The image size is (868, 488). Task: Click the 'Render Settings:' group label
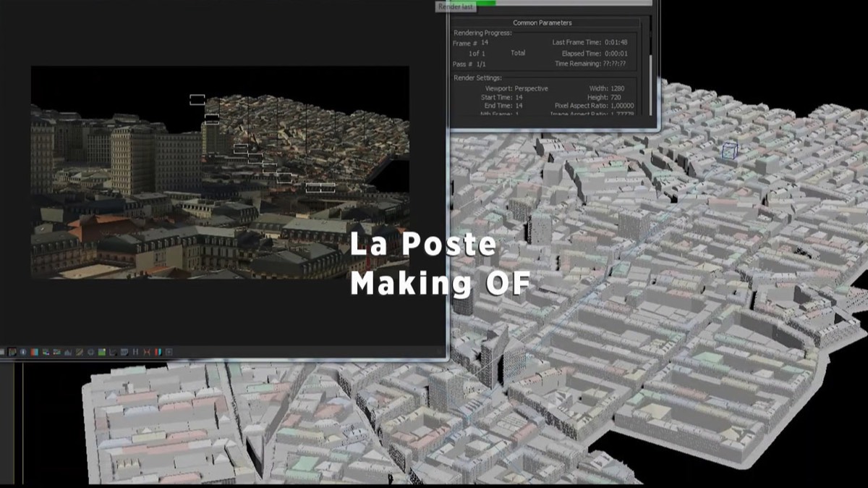point(478,77)
